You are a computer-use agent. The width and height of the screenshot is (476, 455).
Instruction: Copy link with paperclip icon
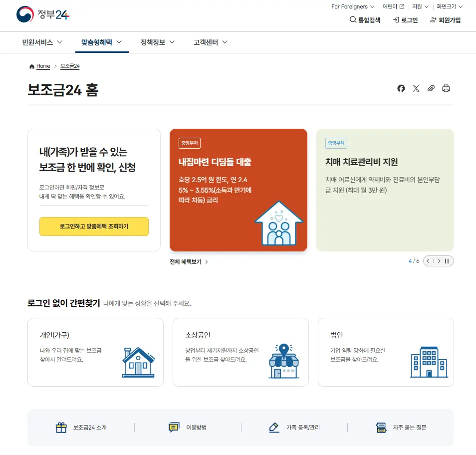pyautogui.click(x=431, y=88)
